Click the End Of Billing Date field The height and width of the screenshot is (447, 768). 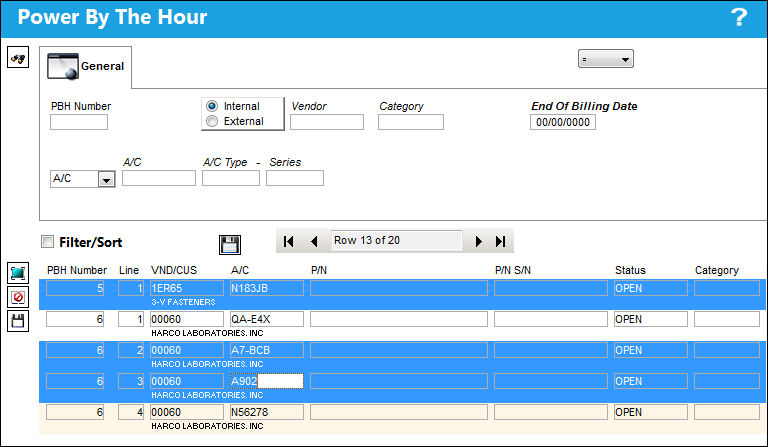[563, 122]
